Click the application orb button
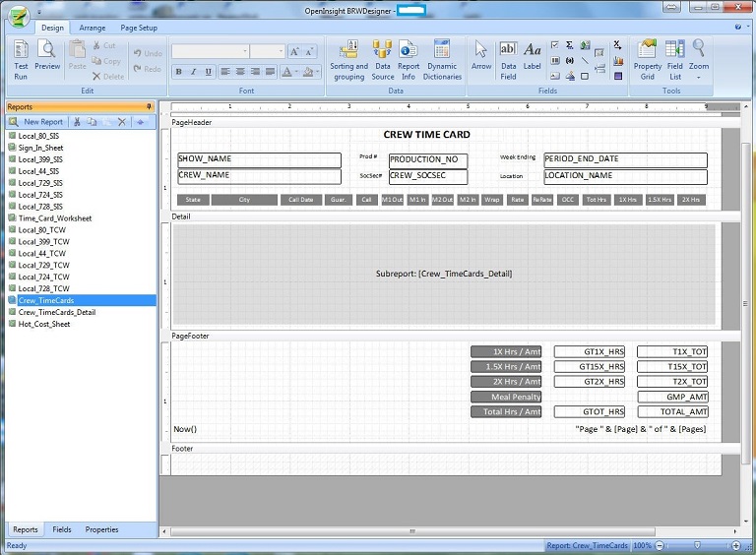Screen dimensions: 756x555 [x=19, y=18]
